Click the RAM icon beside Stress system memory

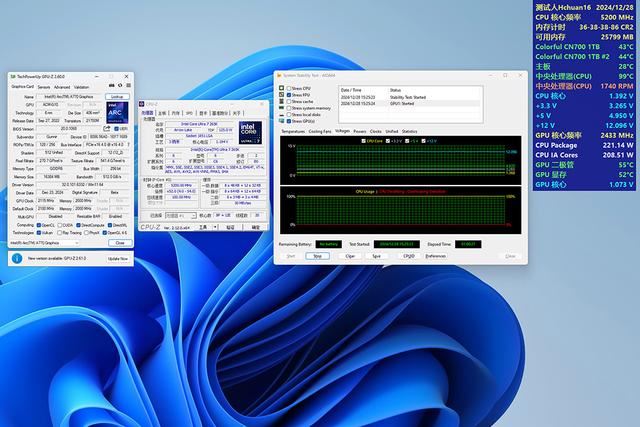(x=282, y=108)
